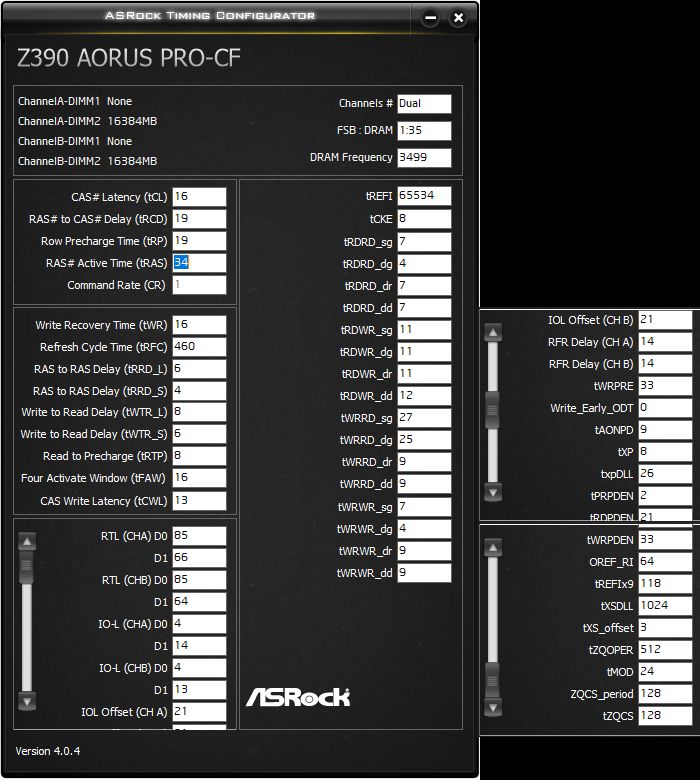Minimize the ASRock Timing Configurator window
Viewport: 700px width, 780px height.
click(x=430, y=18)
